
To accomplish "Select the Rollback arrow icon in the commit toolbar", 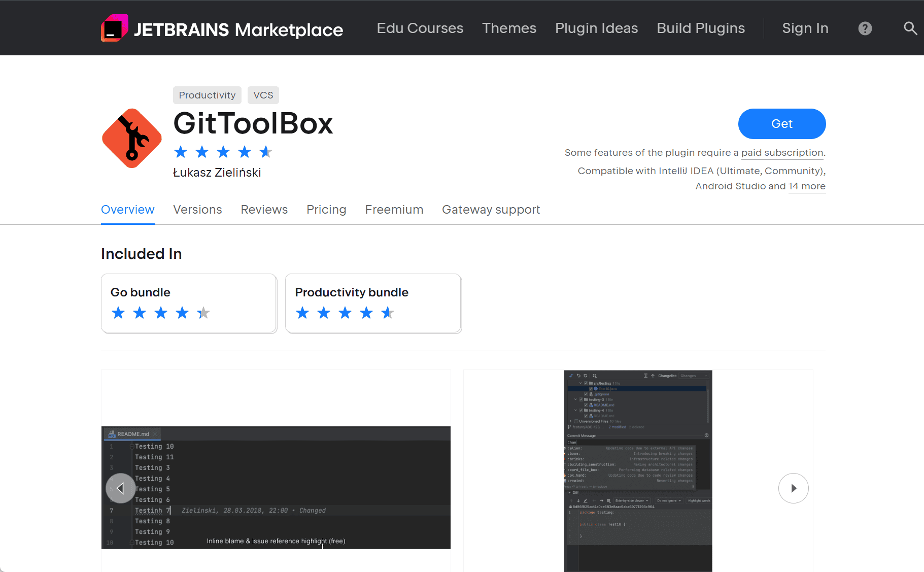I will point(578,376).
